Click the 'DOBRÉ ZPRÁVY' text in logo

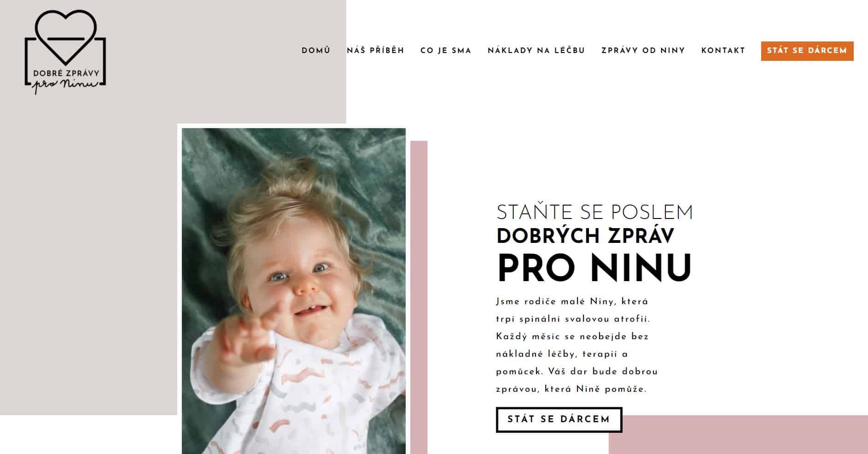coord(66,73)
